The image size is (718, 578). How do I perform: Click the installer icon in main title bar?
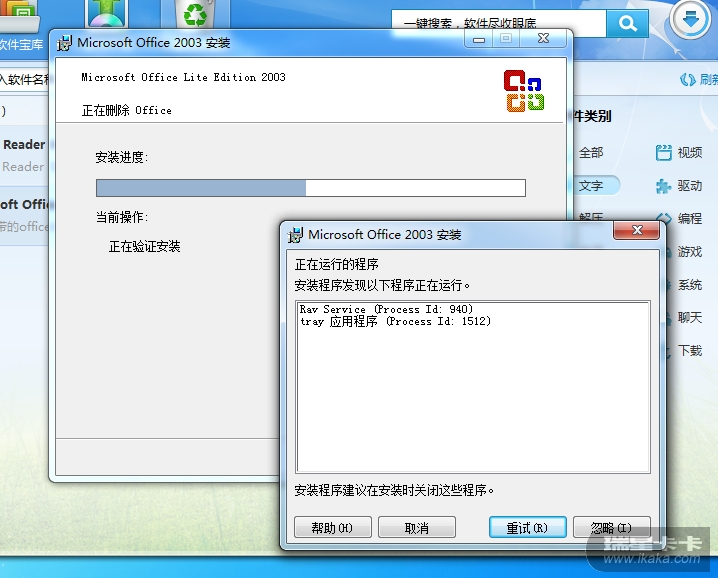point(64,43)
